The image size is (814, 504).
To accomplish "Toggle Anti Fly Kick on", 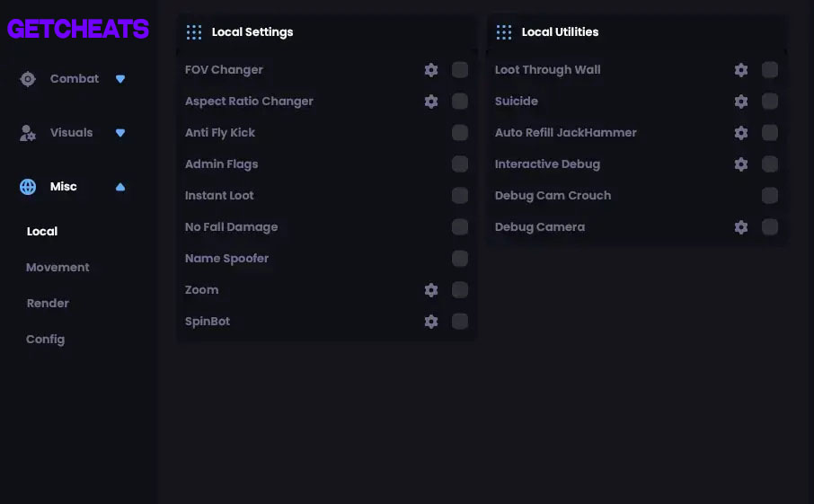I will click(459, 132).
